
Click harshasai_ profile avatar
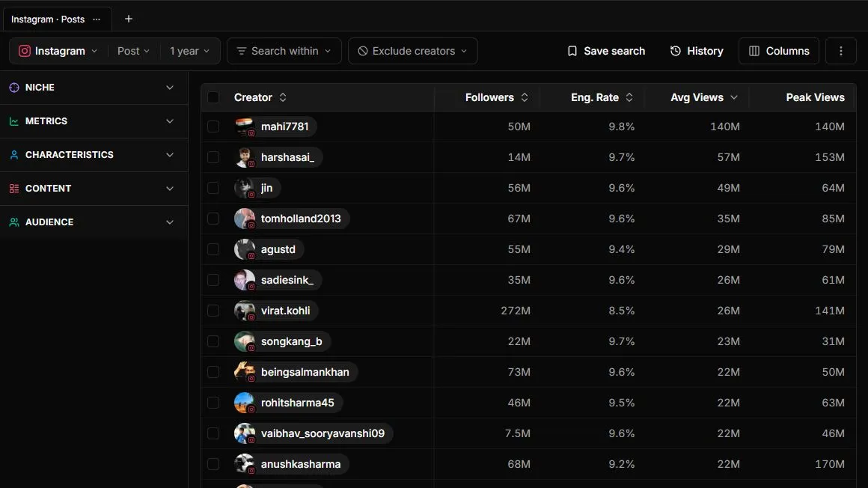(x=244, y=157)
